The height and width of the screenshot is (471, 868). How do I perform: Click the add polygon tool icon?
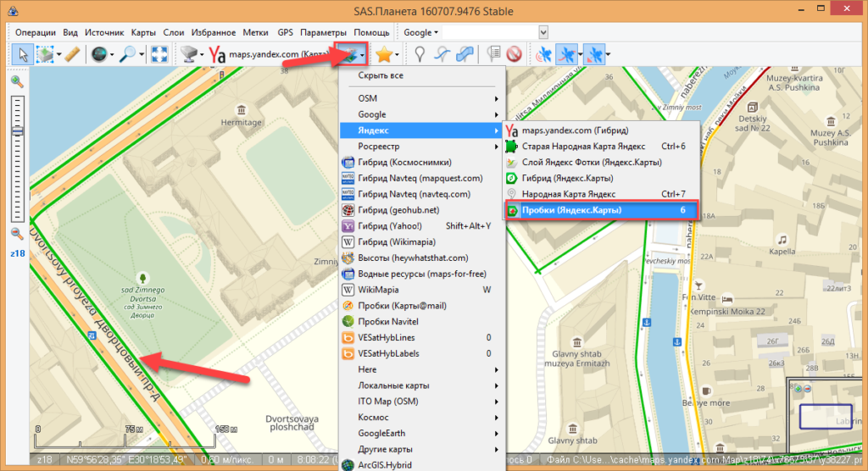[465, 55]
